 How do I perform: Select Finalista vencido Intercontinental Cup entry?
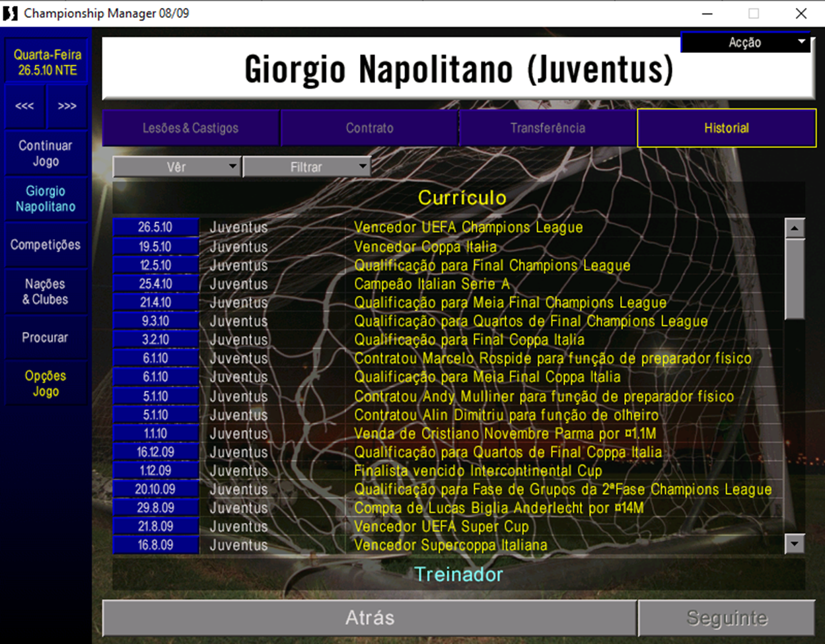coord(478,470)
